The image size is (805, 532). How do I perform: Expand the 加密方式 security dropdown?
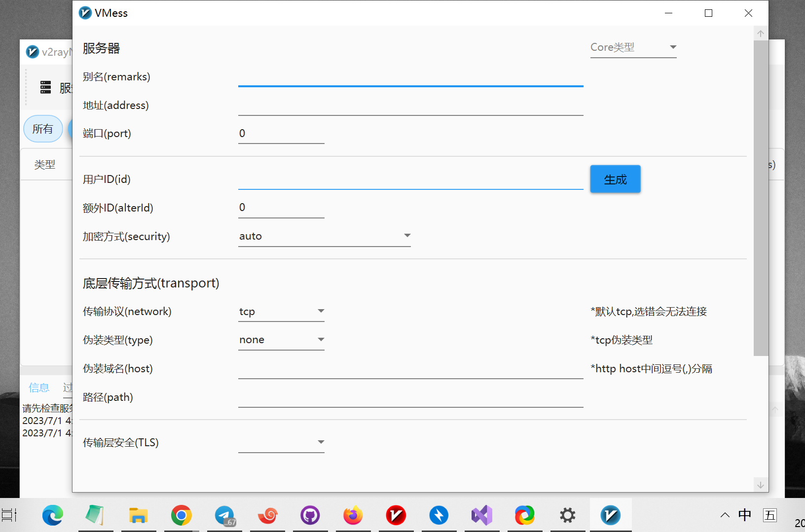(x=324, y=236)
